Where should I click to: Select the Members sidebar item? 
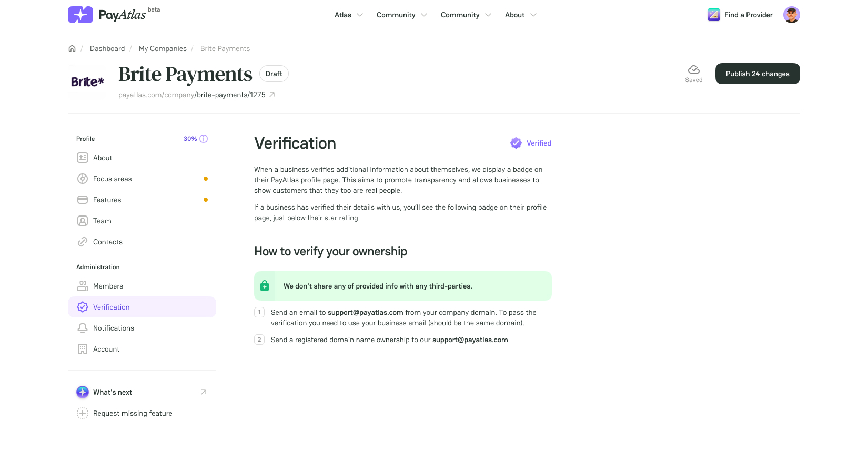(x=142, y=286)
